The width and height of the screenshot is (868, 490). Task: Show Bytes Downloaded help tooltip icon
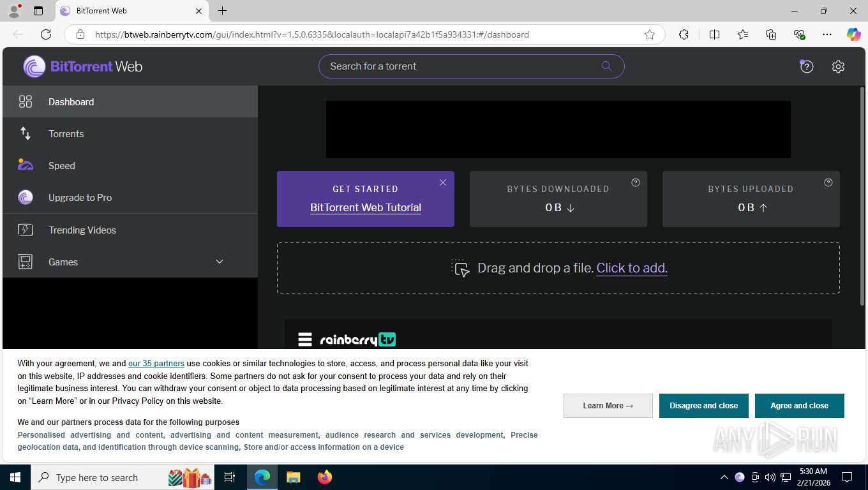pos(636,182)
